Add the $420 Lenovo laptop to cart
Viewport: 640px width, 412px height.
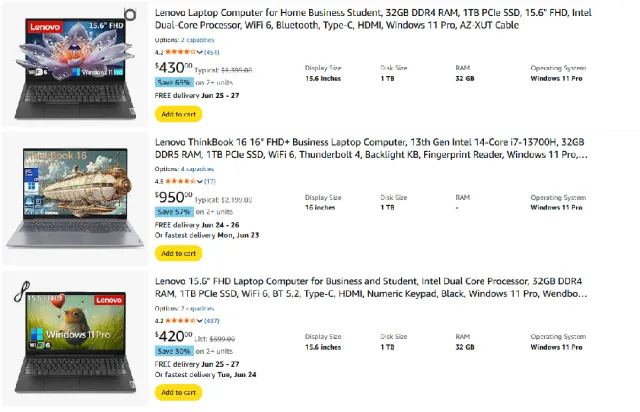point(178,393)
